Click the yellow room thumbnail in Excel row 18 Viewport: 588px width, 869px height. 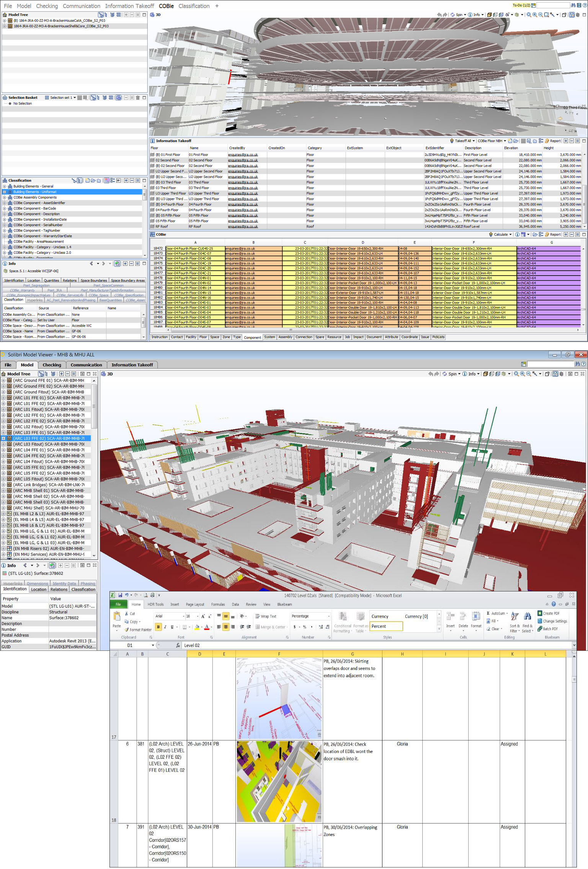279,782
